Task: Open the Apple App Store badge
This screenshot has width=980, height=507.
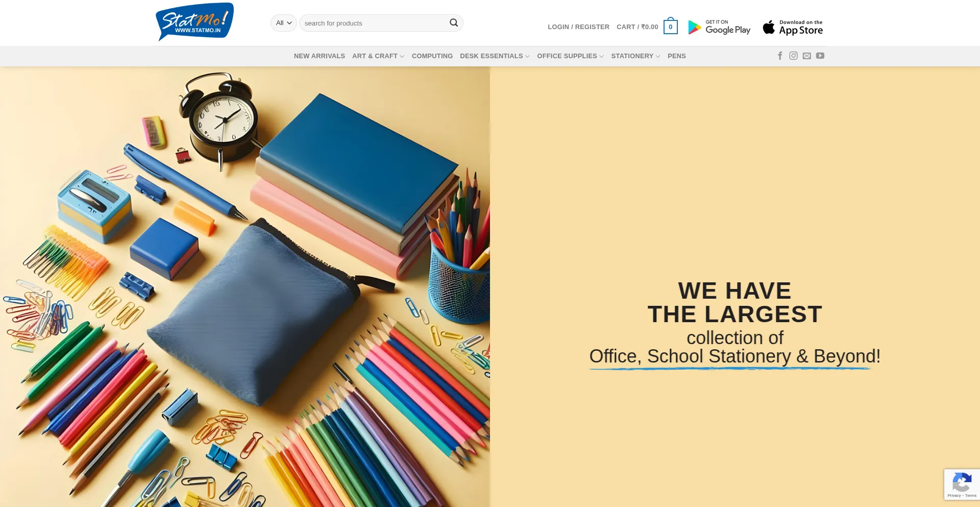Action: click(792, 27)
